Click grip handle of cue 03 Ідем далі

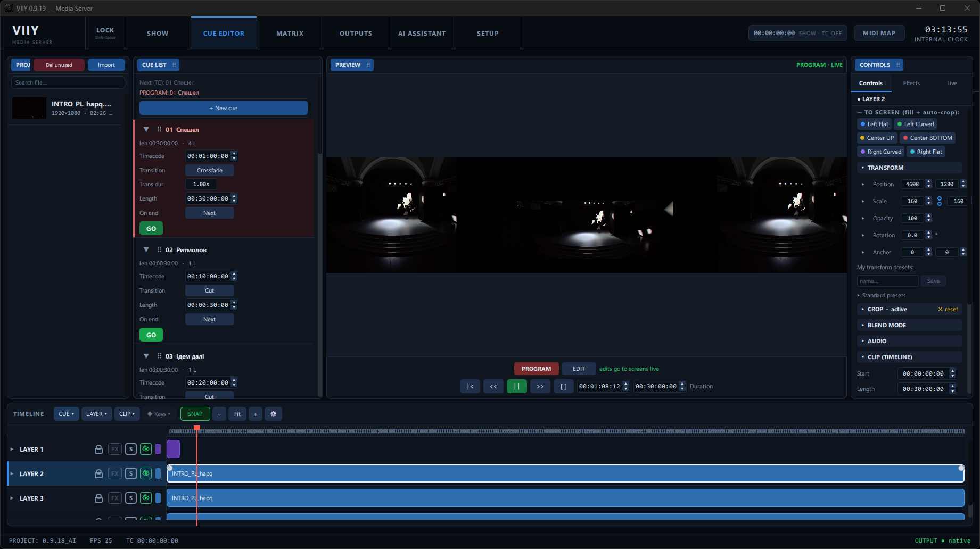pyautogui.click(x=159, y=356)
